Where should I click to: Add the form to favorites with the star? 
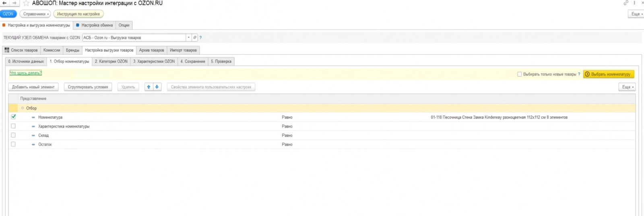pyautogui.click(x=26, y=3)
